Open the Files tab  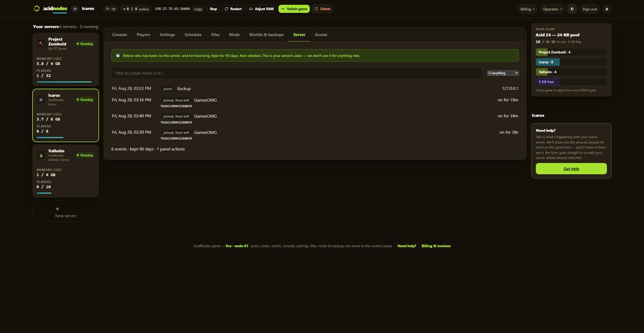point(215,35)
